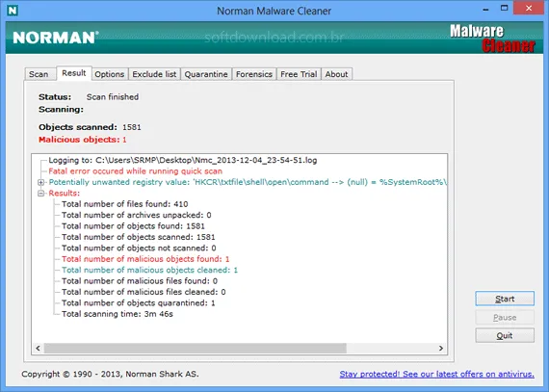This screenshot has width=549, height=392.
Task: Open the Forensics tab
Action: pos(254,74)
